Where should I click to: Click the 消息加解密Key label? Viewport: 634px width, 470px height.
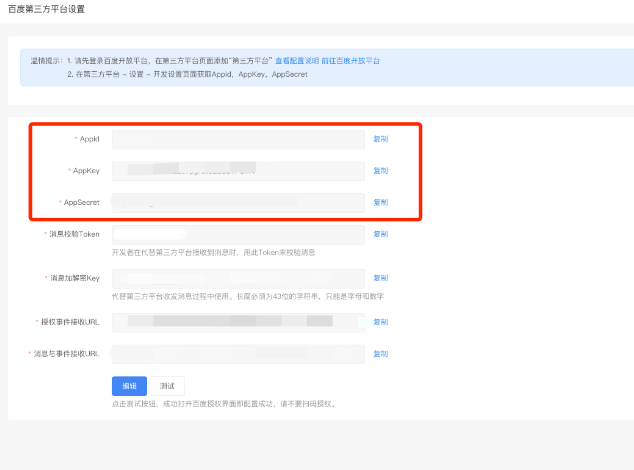tap(75, 278)
